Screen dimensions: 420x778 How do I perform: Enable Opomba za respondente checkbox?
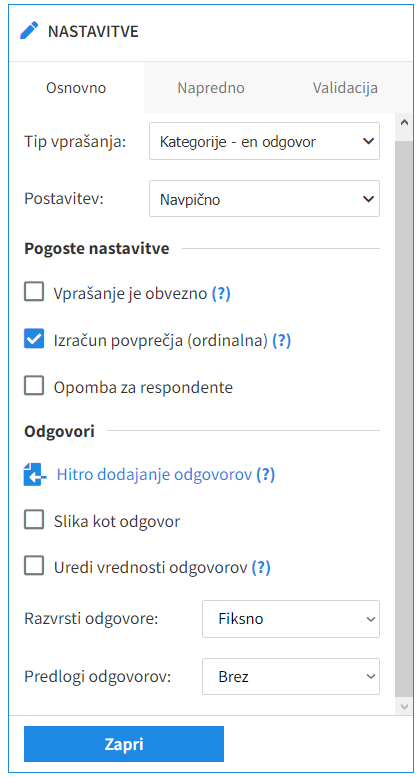[34, 386]
